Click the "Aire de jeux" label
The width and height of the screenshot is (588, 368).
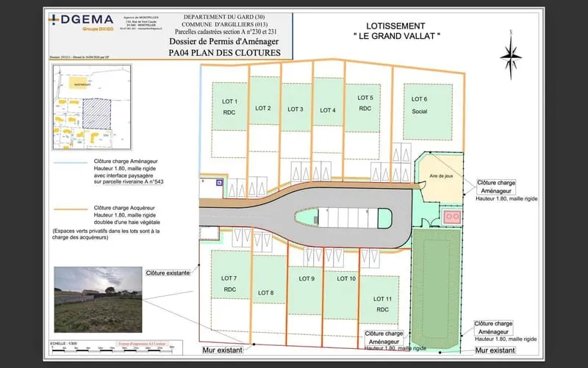(442, 176)
